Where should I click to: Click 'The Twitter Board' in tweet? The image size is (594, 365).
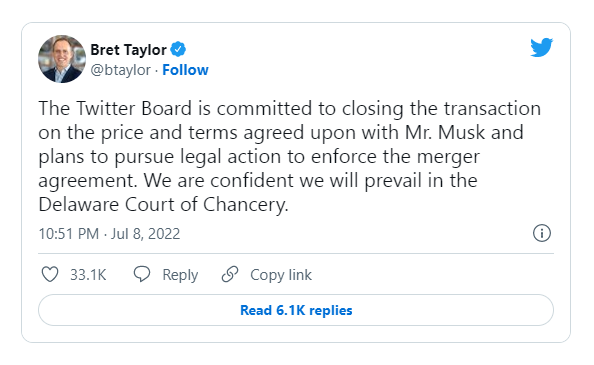tap(115, 109)
